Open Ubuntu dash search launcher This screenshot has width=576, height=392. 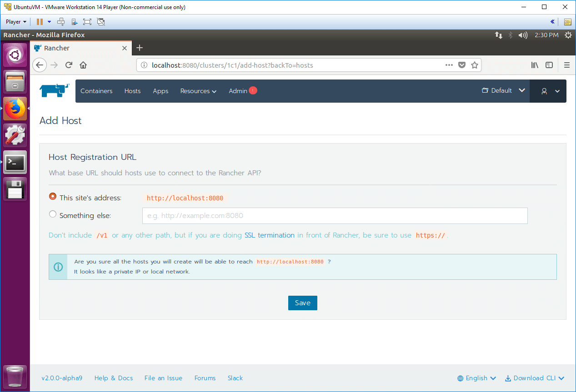tap(15, 55)
